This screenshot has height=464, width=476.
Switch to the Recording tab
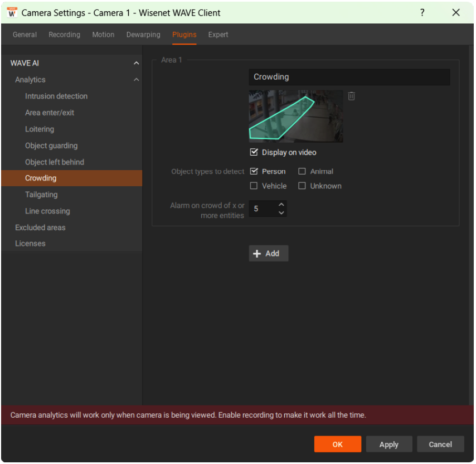64,35
